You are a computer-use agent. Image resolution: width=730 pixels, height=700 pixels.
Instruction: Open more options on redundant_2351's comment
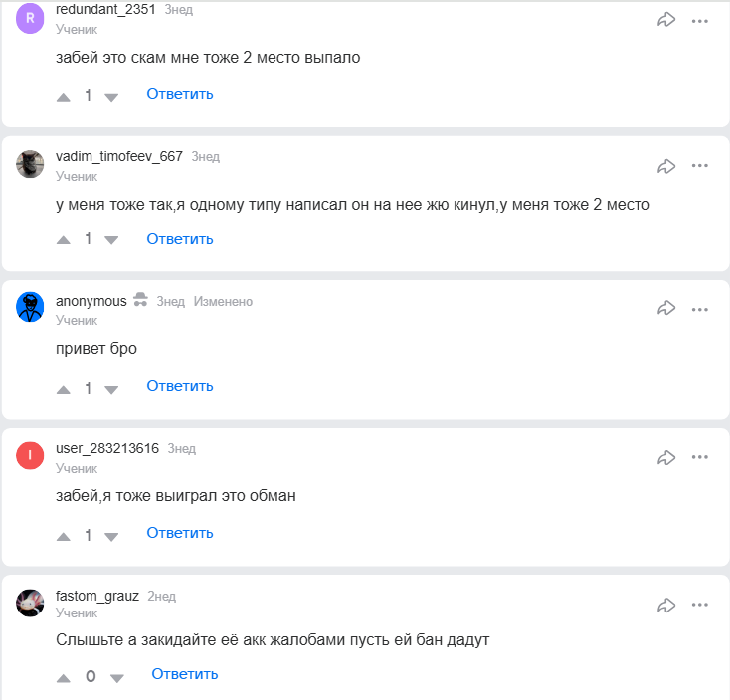pyautogui.click(x=700, y=20)
